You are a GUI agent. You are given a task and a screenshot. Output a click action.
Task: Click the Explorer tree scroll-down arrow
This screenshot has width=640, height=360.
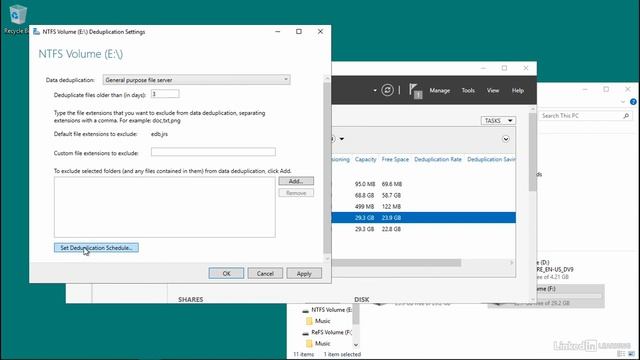356,345
